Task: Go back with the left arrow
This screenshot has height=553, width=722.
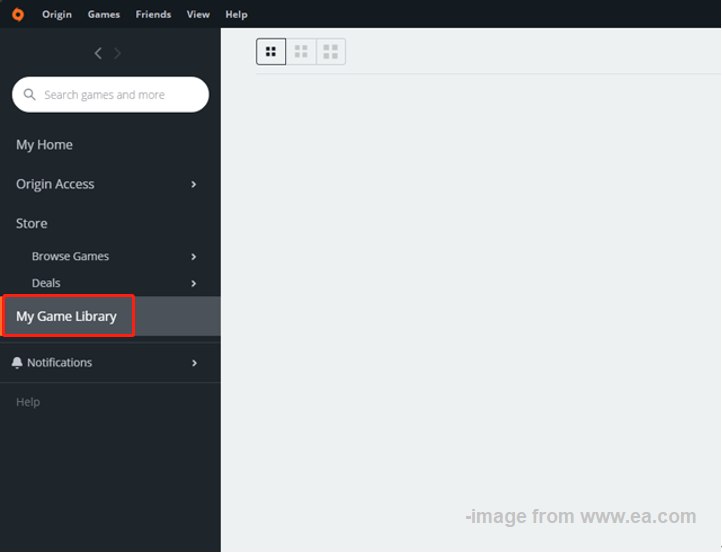Action: click(98, 53)
